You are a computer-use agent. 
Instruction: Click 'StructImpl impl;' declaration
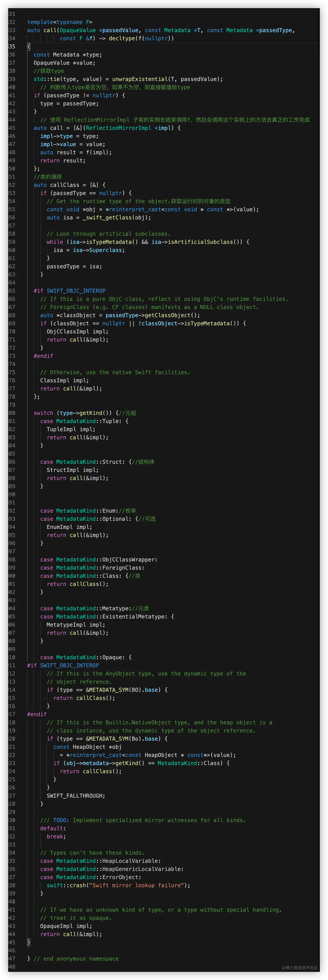point(73,470)
